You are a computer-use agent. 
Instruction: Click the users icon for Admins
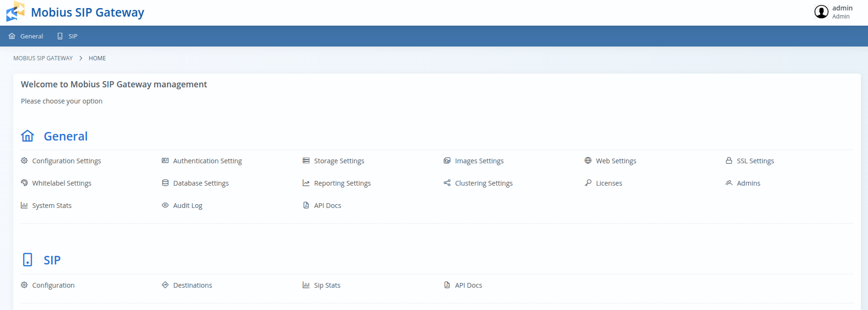click(729, 183)
